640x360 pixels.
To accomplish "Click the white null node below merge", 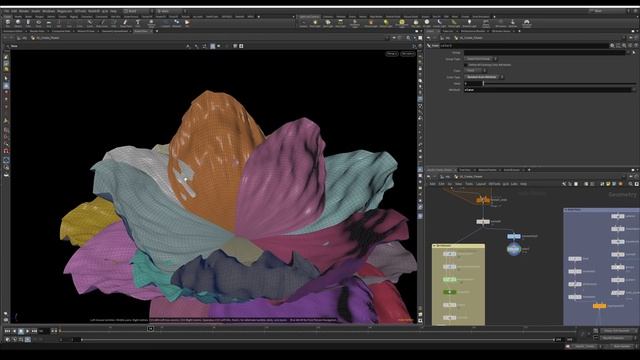I will pyautogui.click(x=483, y=221).
